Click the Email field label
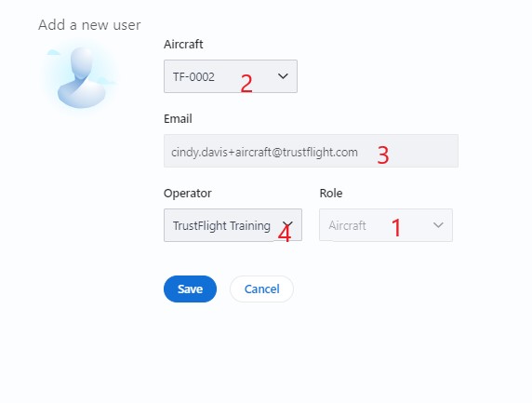Viewport: 532px width, 403px height. point(178,119)
